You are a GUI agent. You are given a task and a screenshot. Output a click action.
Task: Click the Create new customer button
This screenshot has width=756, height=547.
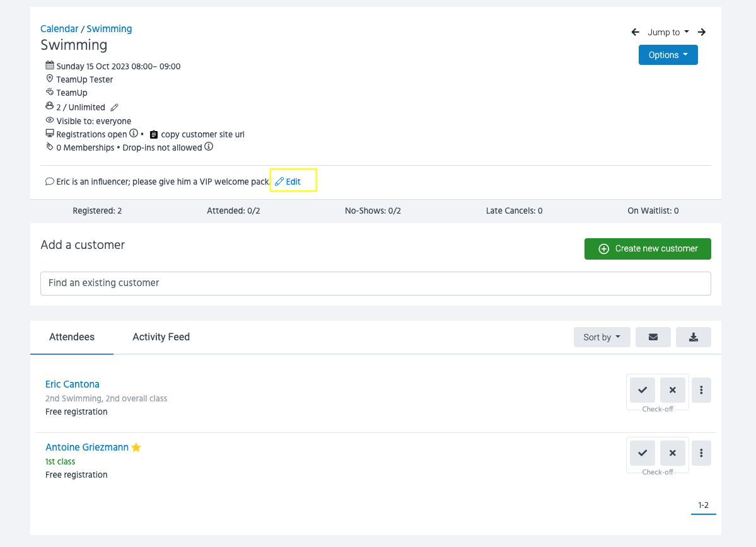coord(648,249)
